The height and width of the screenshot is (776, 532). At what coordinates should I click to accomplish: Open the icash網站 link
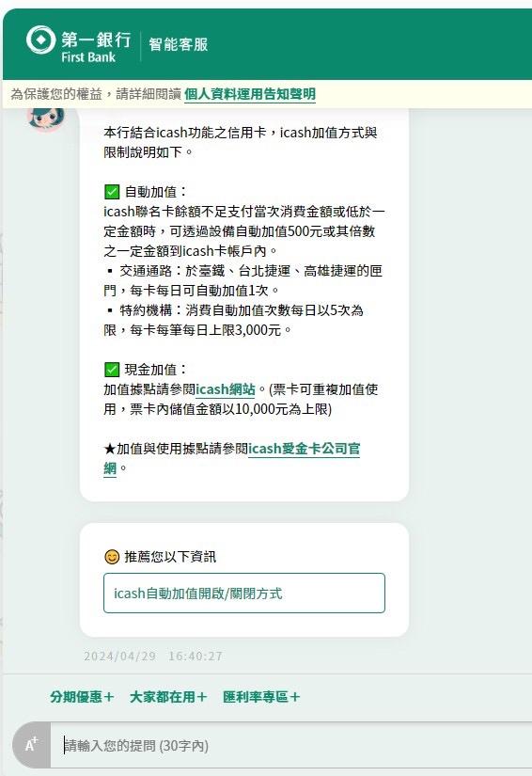pos(226,389)
